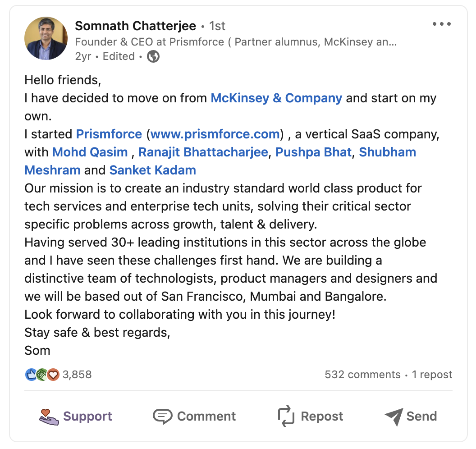The width and height of the screenshot is (476, 449).
Task: View the 532 comments
Action: 362,374
